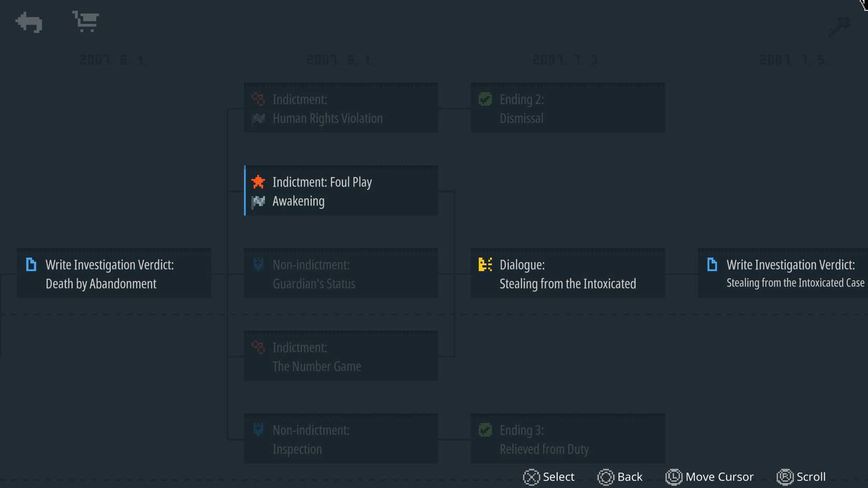Select Indictment: The Number Game node
Screen dimensions: 868x488
pos(341,356)
